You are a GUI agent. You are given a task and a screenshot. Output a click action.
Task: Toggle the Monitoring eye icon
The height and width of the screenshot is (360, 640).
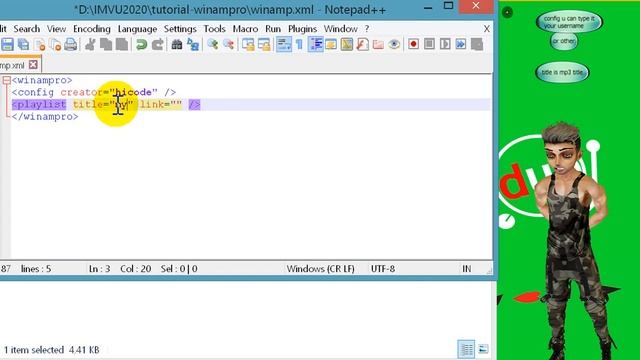[394, 44]
